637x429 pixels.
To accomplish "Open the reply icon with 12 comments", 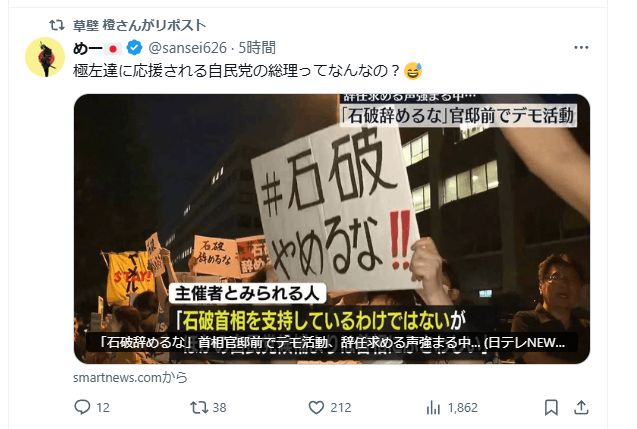I will tap(82, 407).
